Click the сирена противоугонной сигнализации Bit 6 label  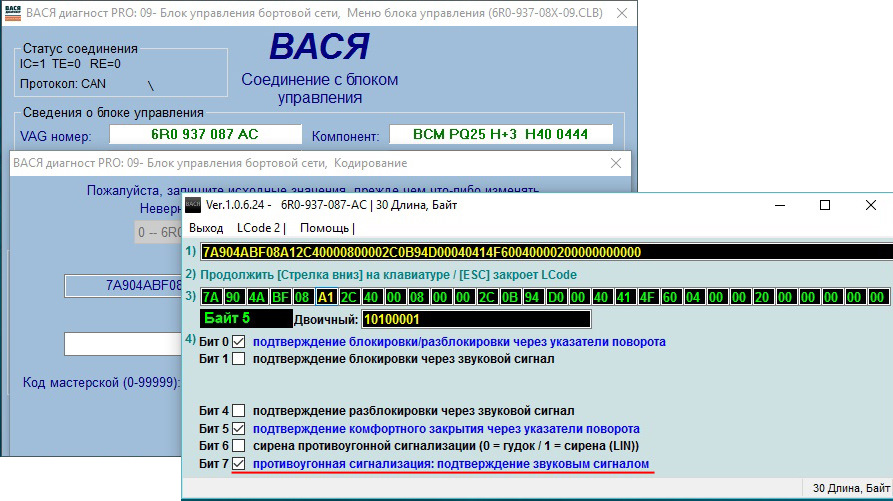(x=445, y=446)
